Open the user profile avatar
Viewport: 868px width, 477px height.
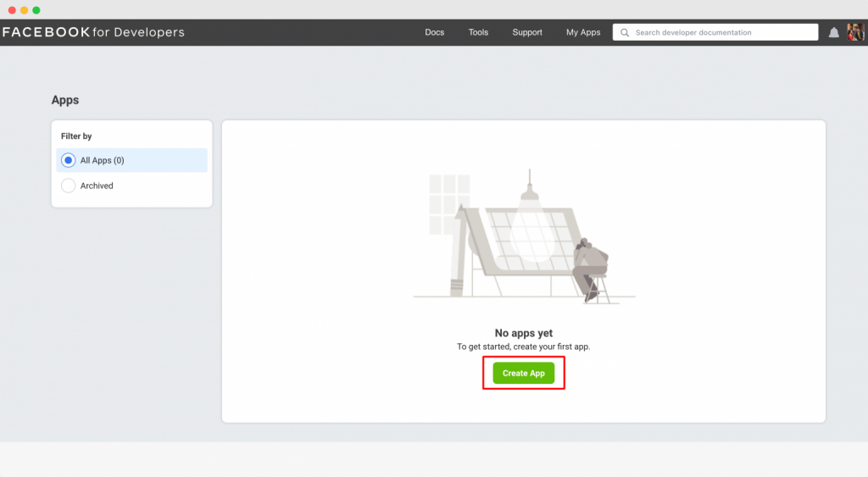(x=855, y=32)
